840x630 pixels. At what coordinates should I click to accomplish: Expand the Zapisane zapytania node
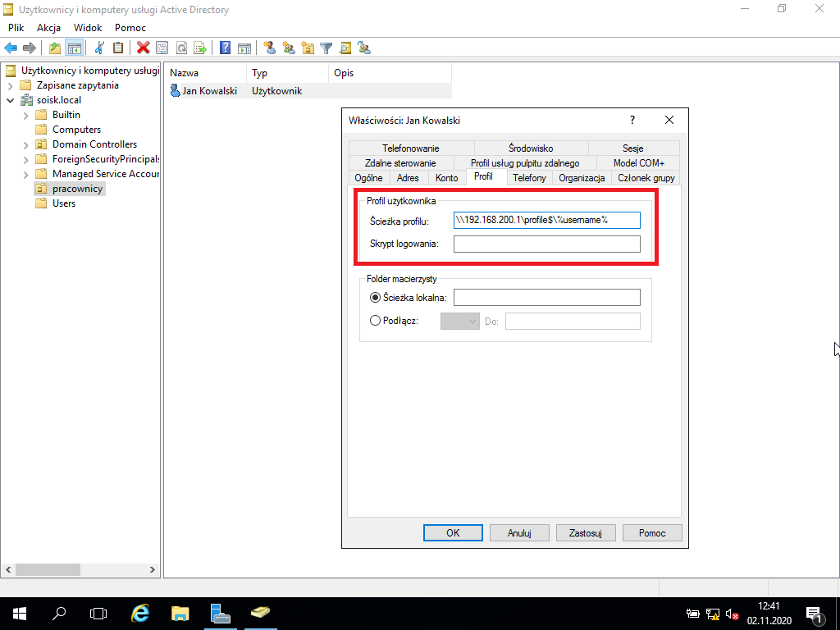click(10, 85)
